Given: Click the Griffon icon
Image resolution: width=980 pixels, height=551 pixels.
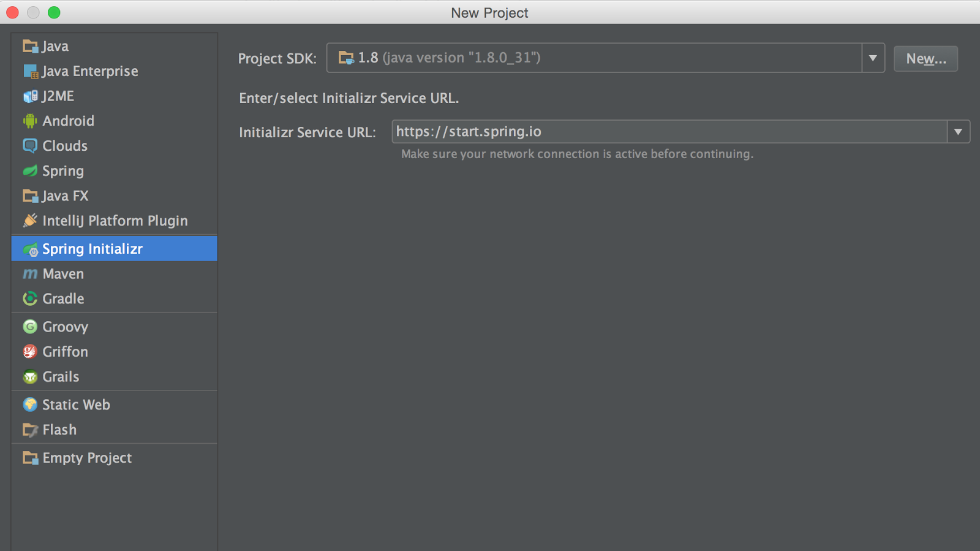Looking at the screenshot, I should coord(29,352).
